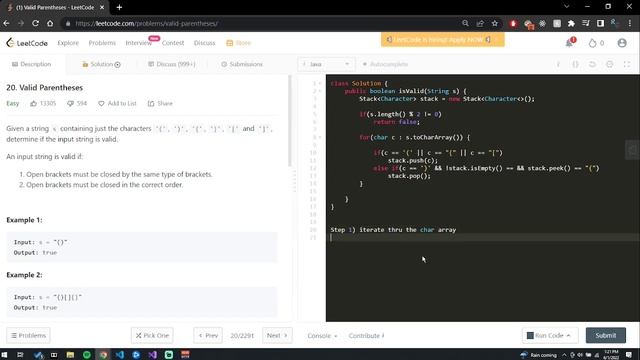The image size is (640, 360).
Task: Open the Contest nav item
Action: tap(173, 43)
